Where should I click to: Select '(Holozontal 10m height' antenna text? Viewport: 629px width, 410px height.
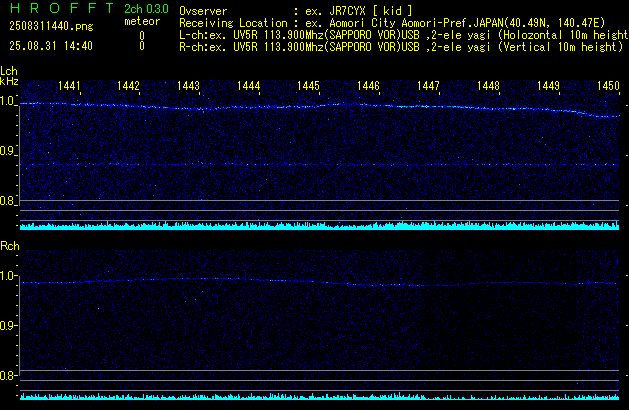coord(563,35)
